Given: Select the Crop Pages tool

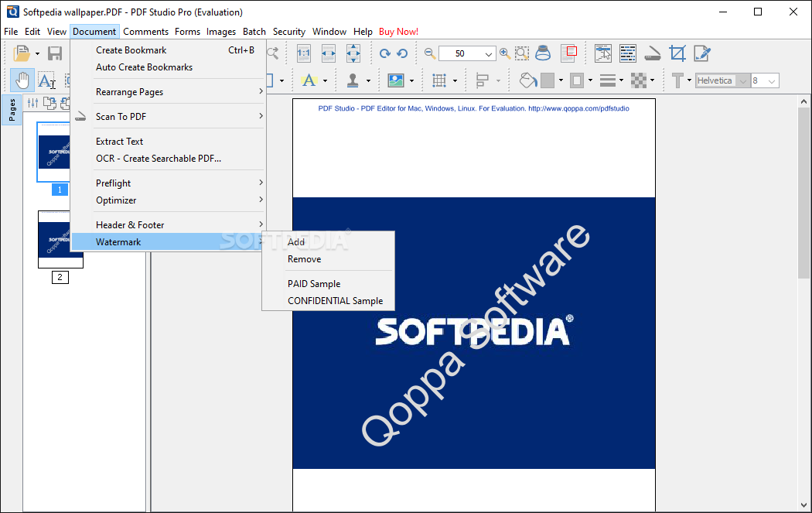Looking at the screenshot, I should (x=677, y=53).
